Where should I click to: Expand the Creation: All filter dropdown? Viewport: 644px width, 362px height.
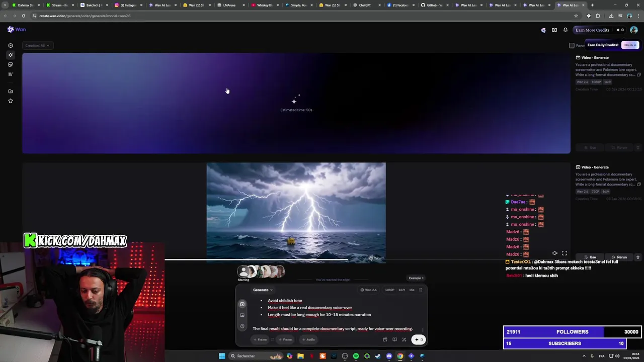(37, 45)
